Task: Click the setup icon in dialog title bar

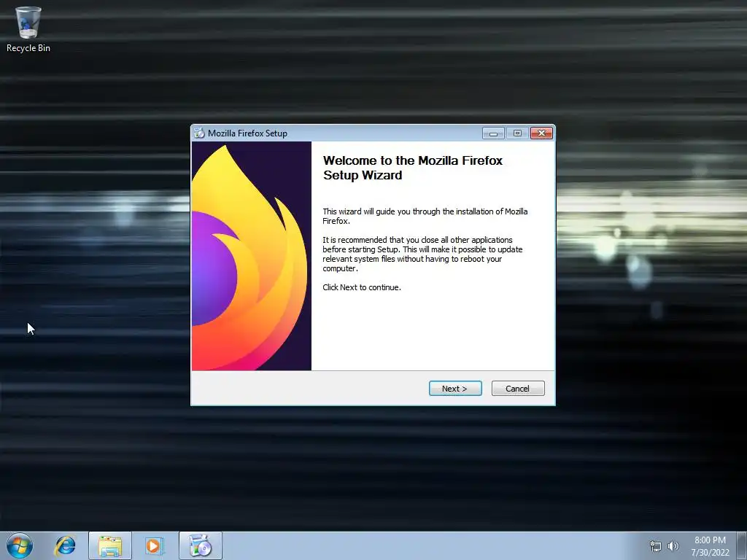Action: pyautogui.click(x=199, y=133)
